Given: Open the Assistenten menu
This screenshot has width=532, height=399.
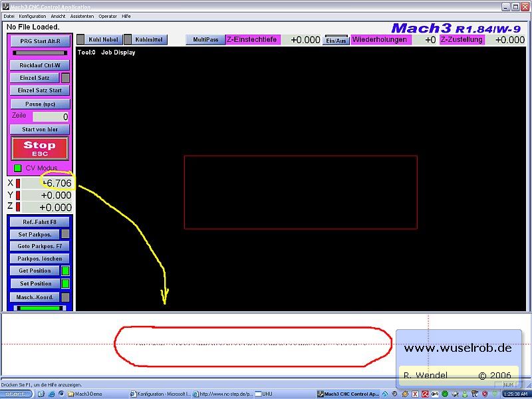Looking at the screenshot, I should [82, 16].
